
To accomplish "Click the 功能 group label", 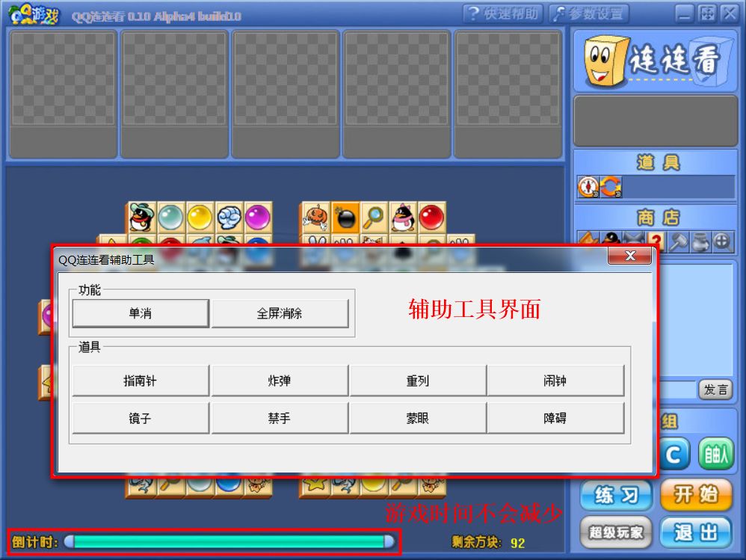I will 90,290.
